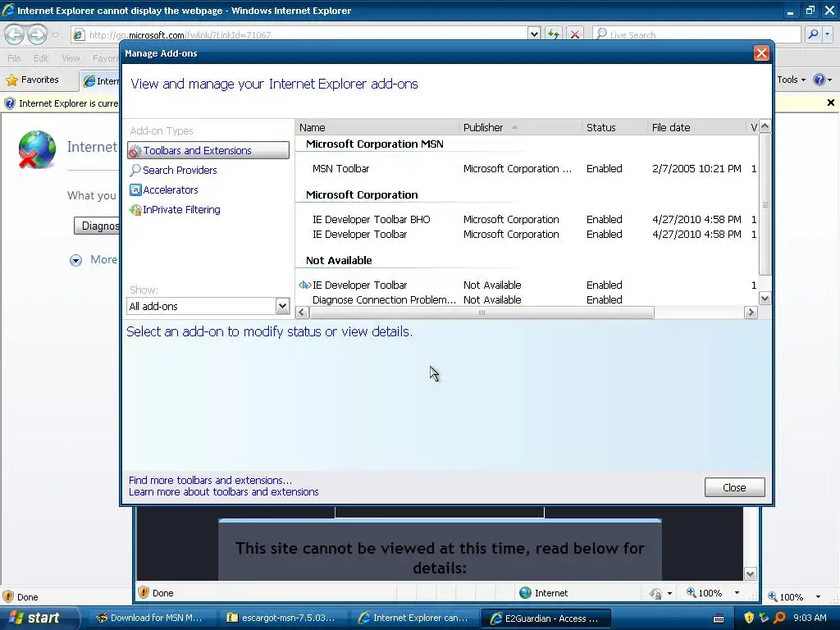The height and width of the screenshot is (630, 840).
Task: Click the Microsoft Corporation MSN group header
Action: (x=374, y=144)
